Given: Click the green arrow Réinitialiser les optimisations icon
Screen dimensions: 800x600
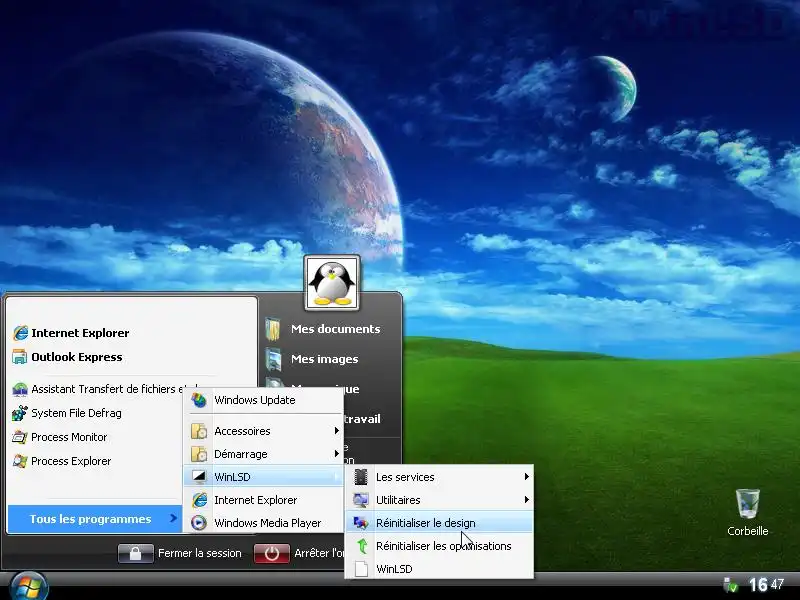Looking at the screenshot, I should 362,546.
